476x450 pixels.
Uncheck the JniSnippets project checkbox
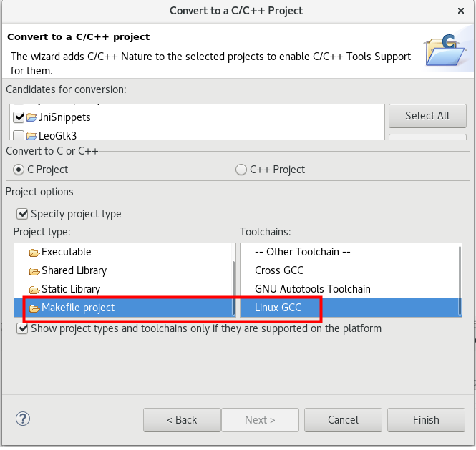point(19,117)
